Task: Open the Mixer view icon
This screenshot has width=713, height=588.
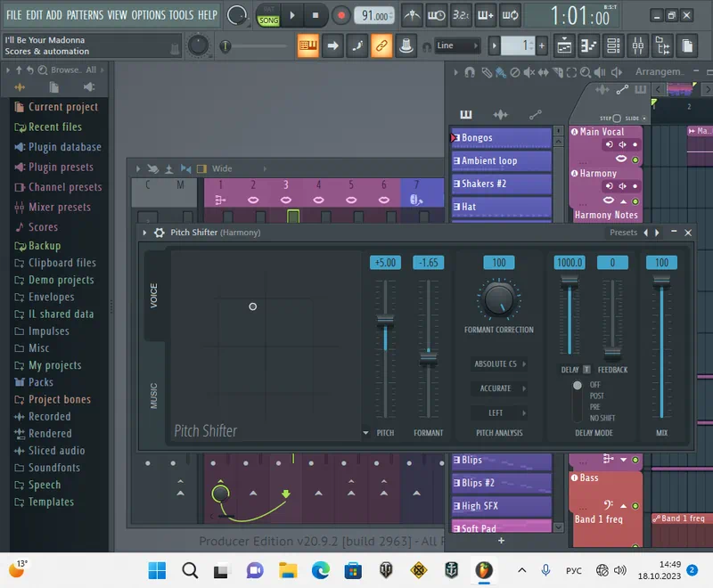Action: coord(638,45)
